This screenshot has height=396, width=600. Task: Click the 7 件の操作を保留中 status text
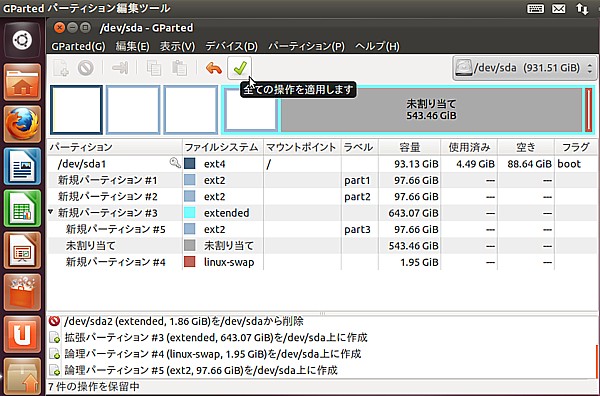tap(94, 386)
